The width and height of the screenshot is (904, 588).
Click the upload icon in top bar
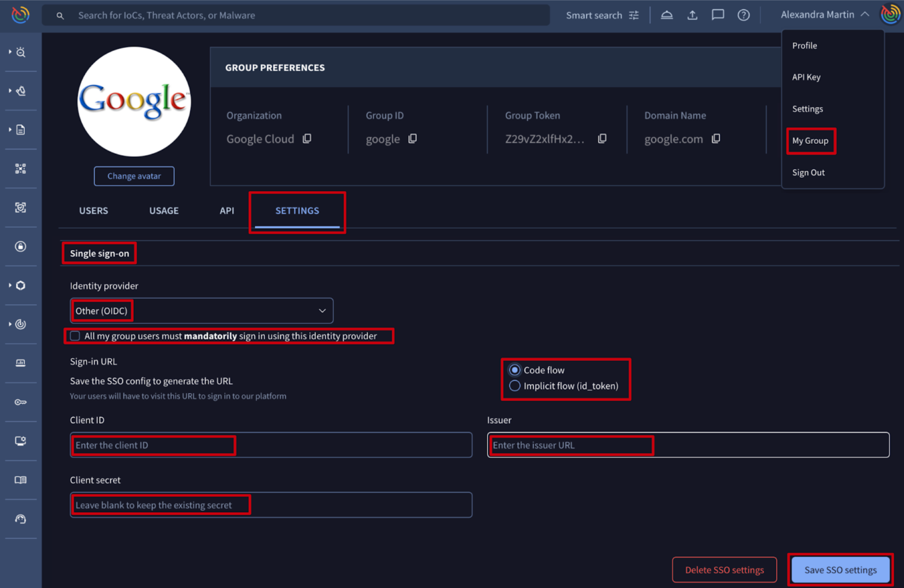click(692, 15)
